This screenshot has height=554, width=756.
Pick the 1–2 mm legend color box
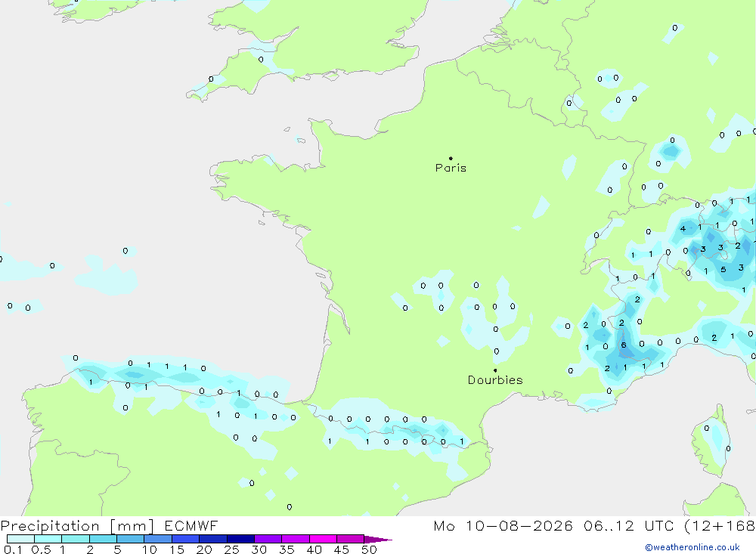(x=76, y=539)
